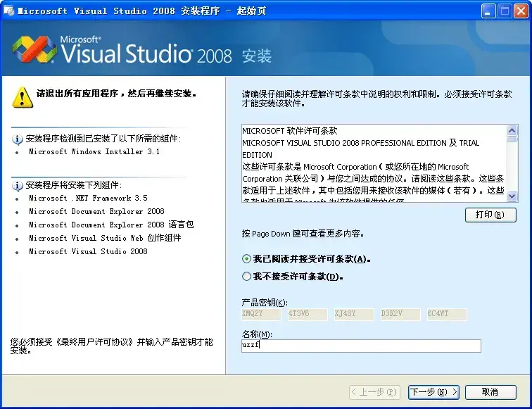Image resolution: width=532 pixels, height=409 pixels.
Task: Click the license scrollbar thumb
Action: 512,139
